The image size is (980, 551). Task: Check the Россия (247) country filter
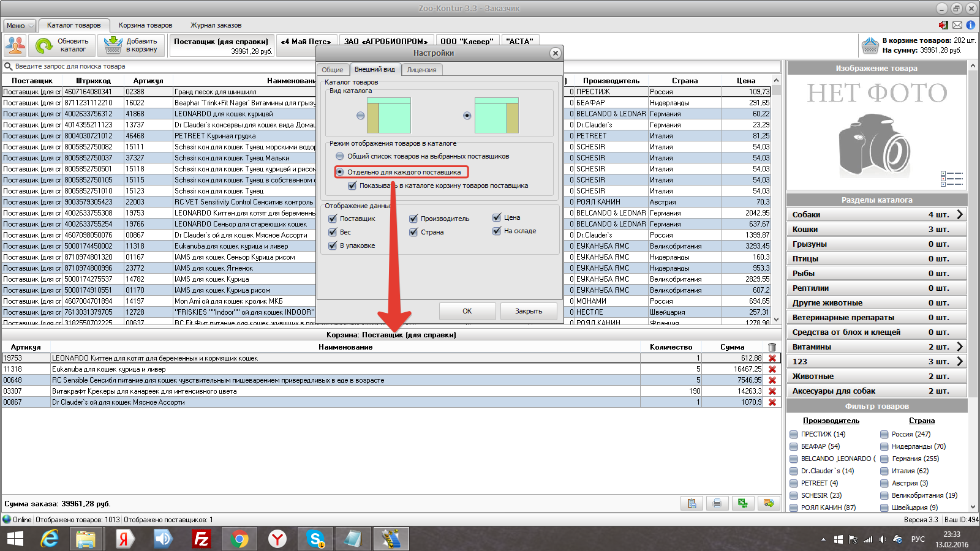click(884, 434)
